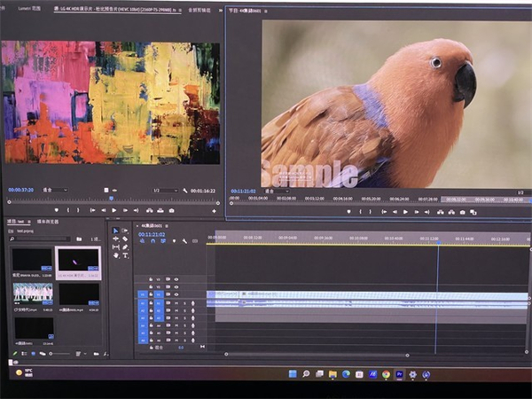Open the Media Browser tab
532x399 pixels.
click(x=49, y=222)
